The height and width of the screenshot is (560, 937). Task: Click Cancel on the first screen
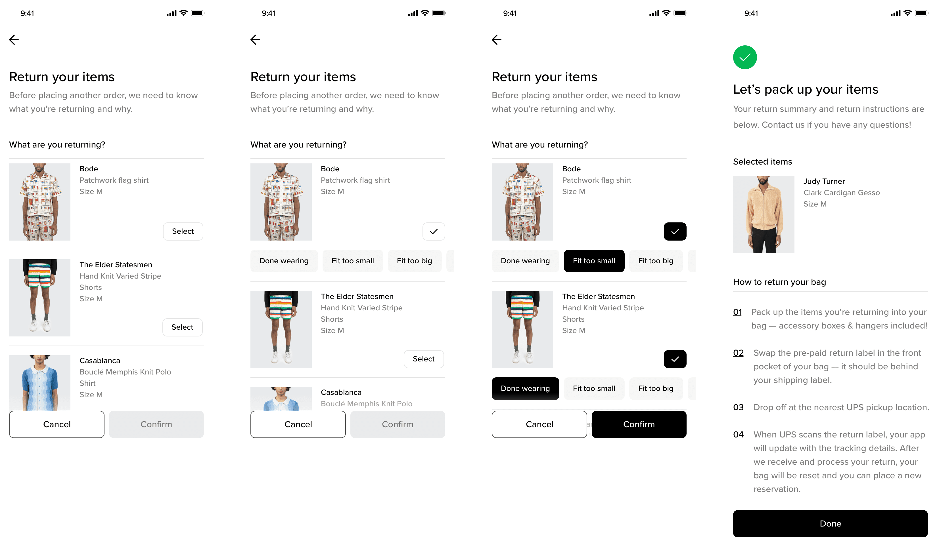click(x=57, y=424)
